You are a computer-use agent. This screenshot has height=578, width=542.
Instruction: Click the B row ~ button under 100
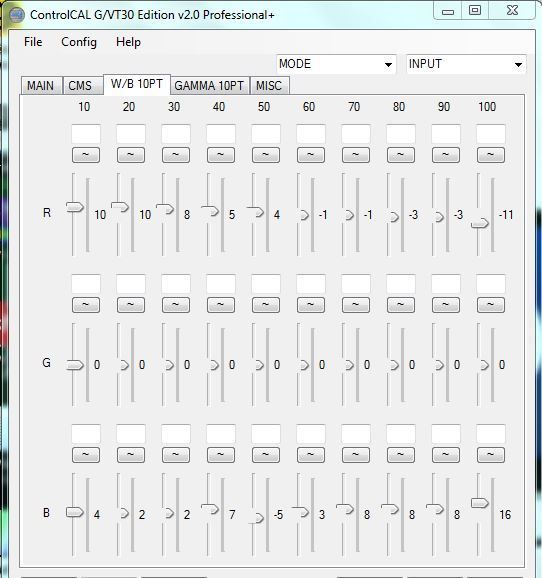491,455
